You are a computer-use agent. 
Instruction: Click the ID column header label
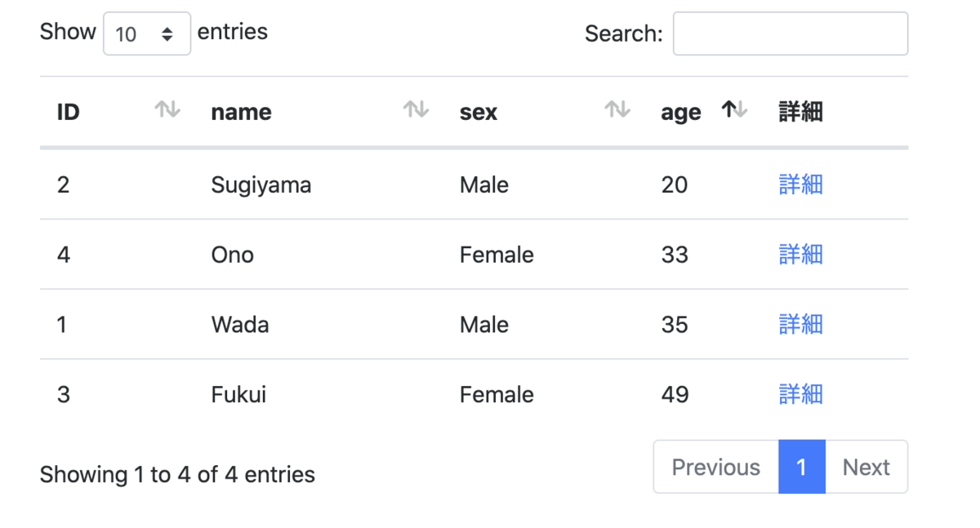click(x=69, y=113)
